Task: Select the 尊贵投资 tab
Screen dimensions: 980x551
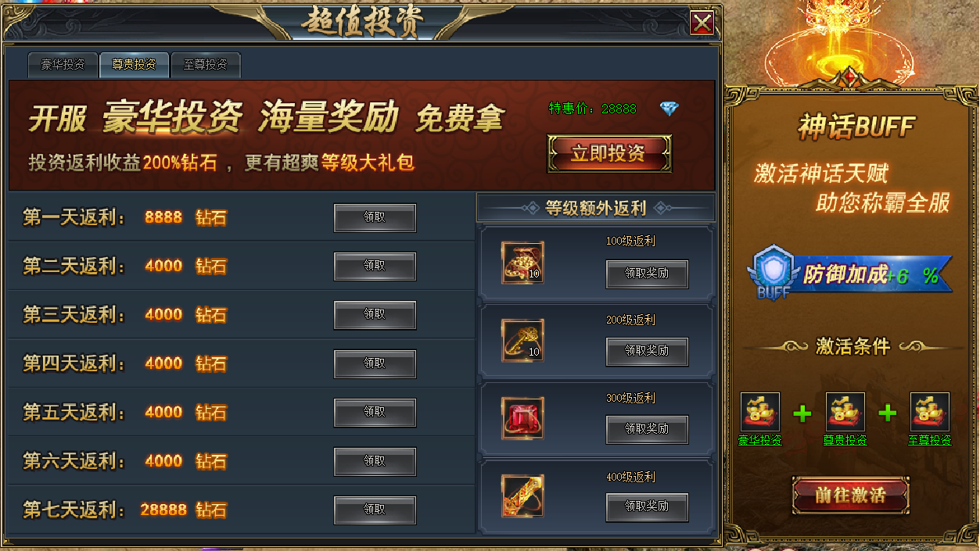Action: [134, 65]
